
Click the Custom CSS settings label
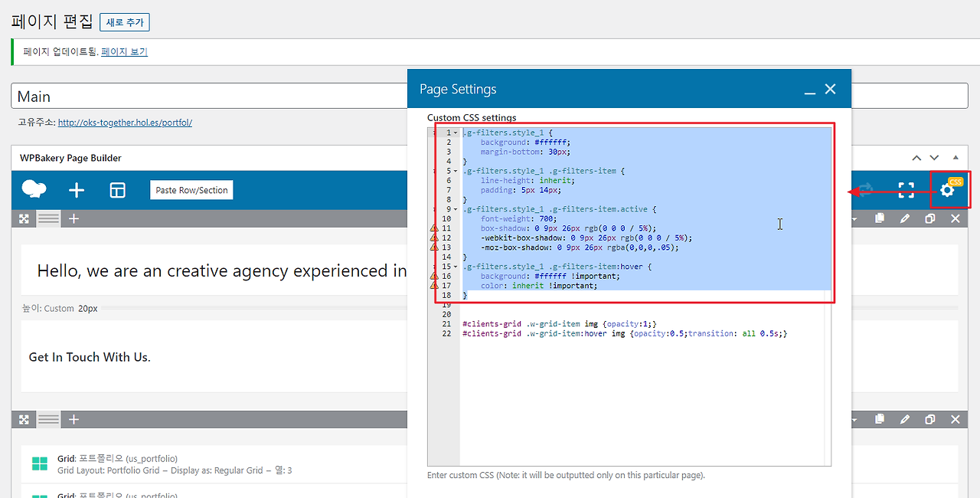(472, 118)
